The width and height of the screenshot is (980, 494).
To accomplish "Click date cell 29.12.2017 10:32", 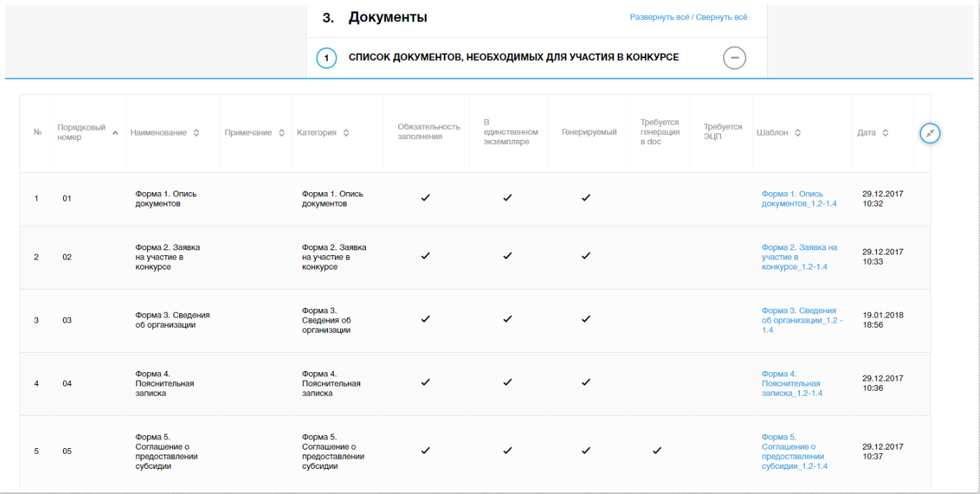I will (882, 199).
